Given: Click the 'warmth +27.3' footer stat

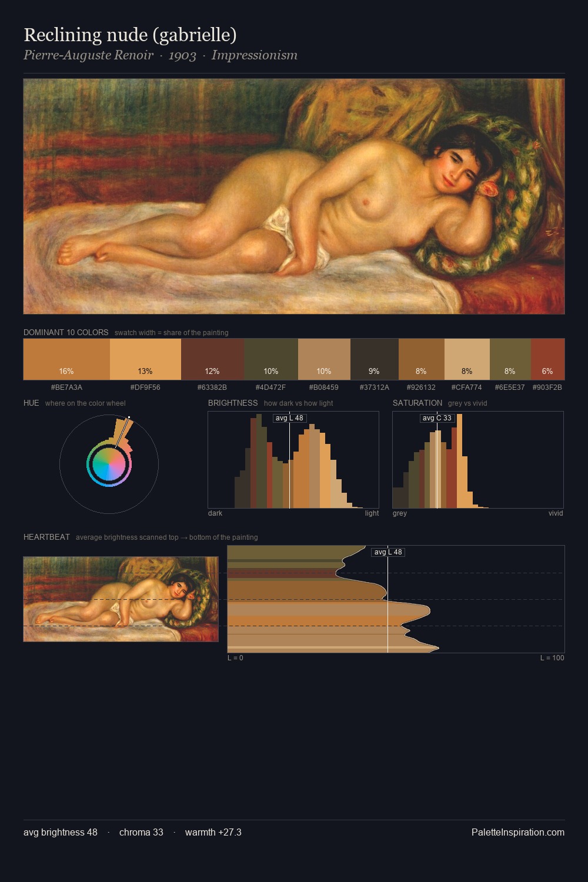Looking at the screenshot, I should [x=213, y=832].
